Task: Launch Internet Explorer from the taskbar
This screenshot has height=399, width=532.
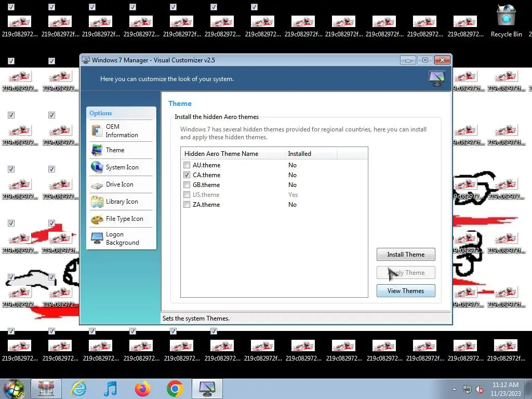Action: 78,389
